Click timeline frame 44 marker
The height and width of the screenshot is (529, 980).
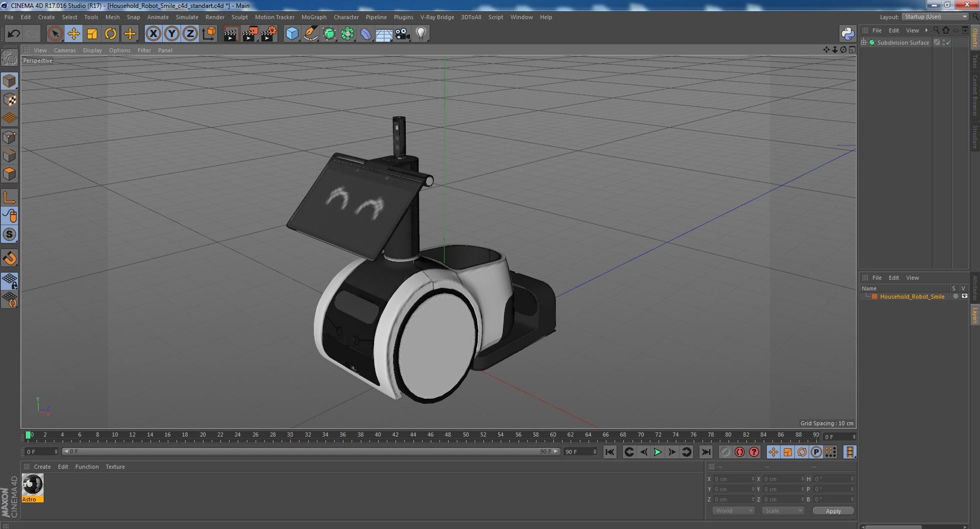click(x=412, y=435)
